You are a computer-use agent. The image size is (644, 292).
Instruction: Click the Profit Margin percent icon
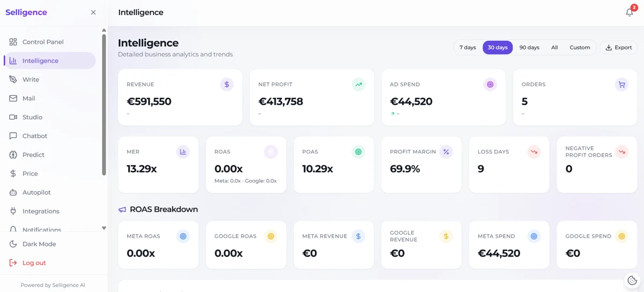click(x=446, y=152)
